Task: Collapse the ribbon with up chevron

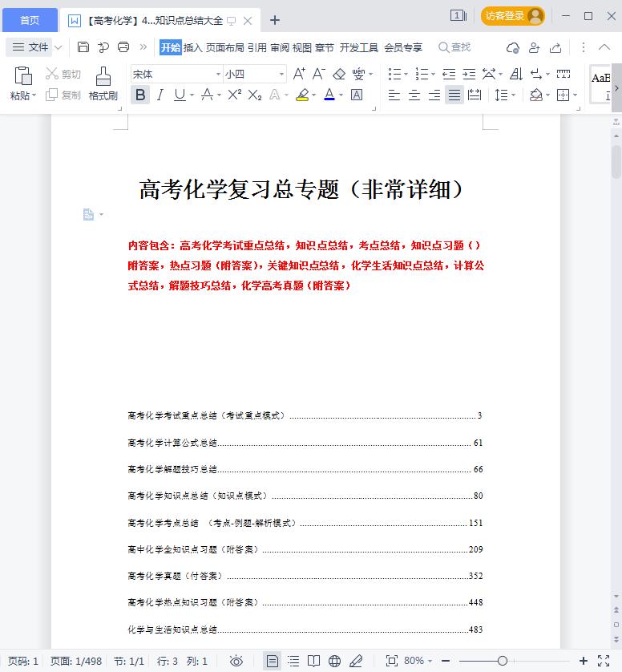Action: 604,47
